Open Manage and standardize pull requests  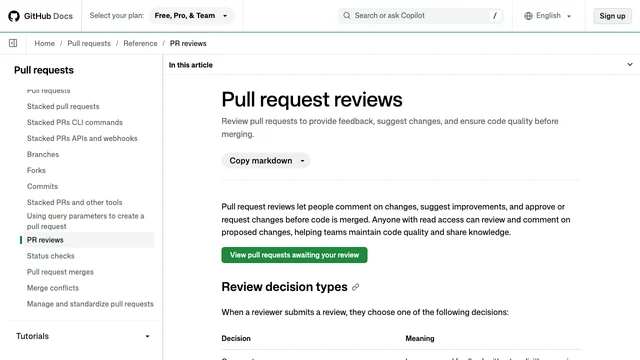pos(90,304)
